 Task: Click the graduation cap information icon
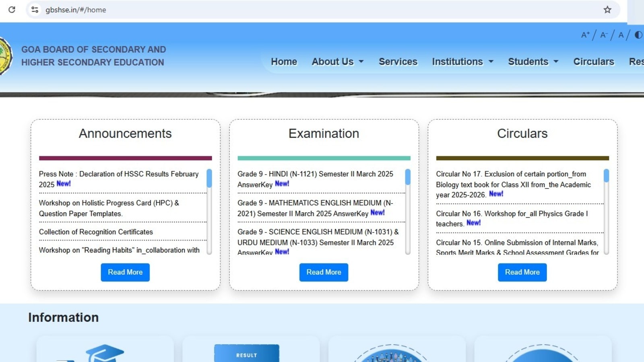coord(104,353)
